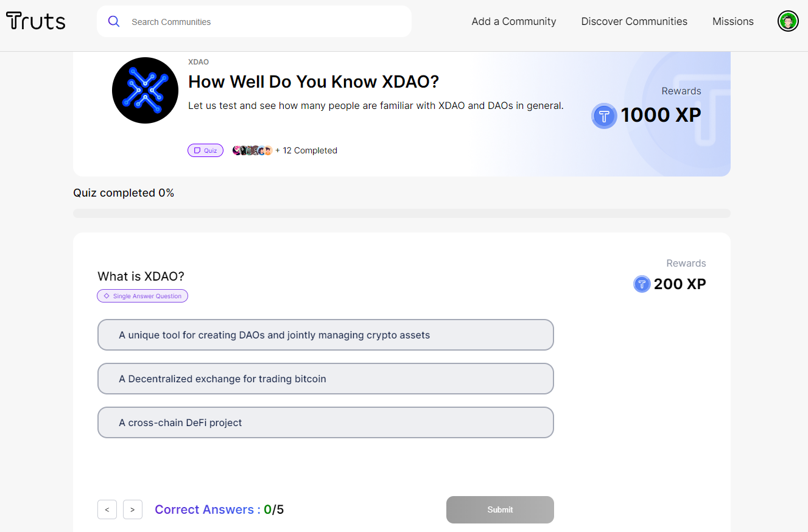
Task: Click the quiz completion progress bar
Action: (x=401, y=213)
